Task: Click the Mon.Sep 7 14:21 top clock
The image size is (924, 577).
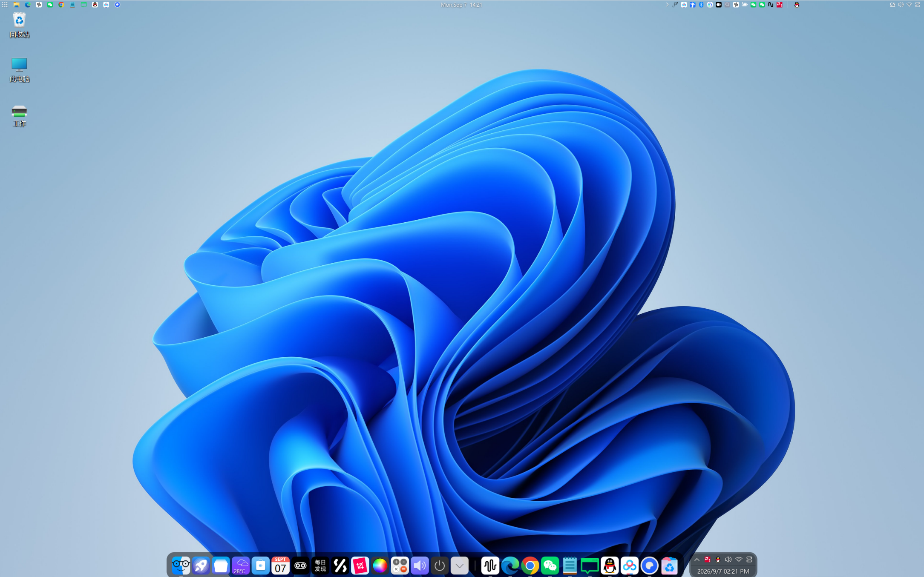Action: tap(461, 5)
